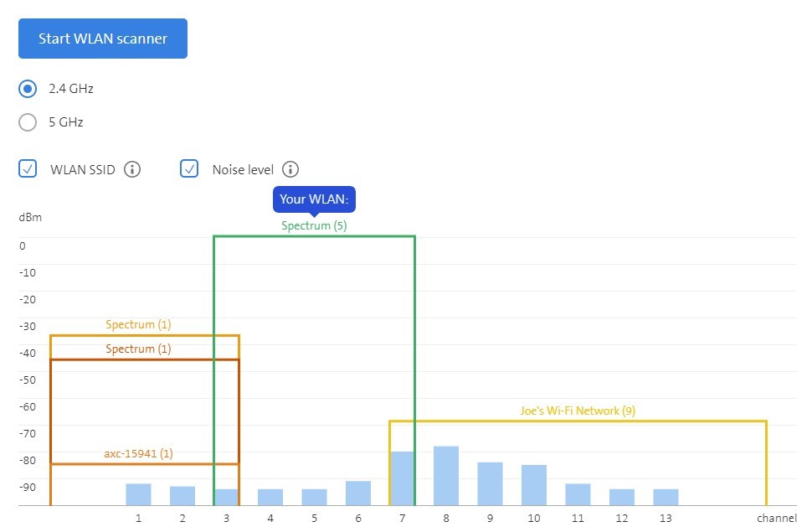
Task: Click the Your WLAN tooltip bubble
Action: [314, 199]
